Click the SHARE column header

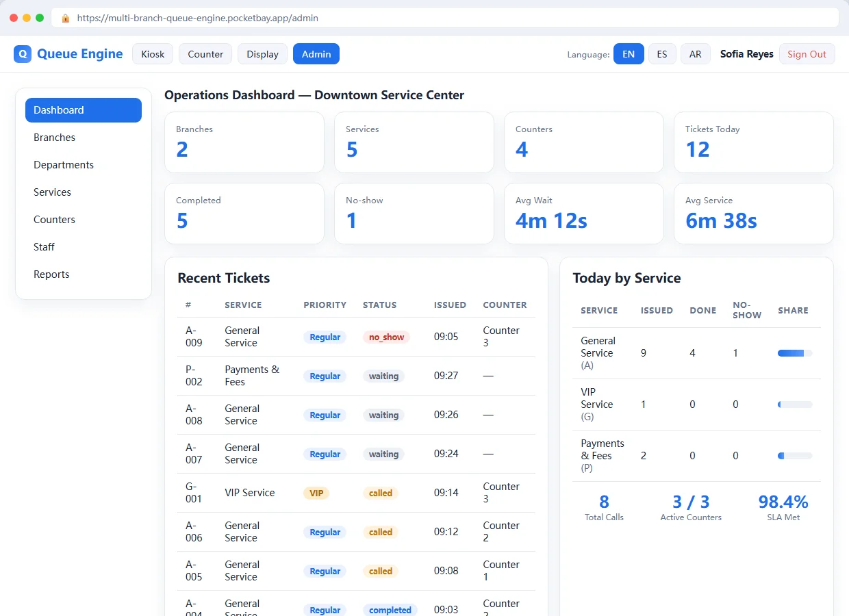click(x=793, y=311)
